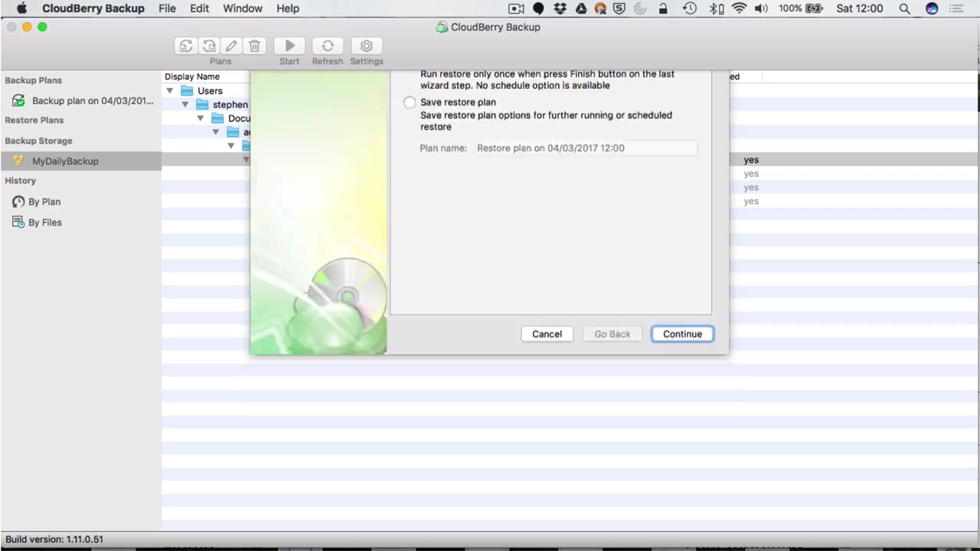The height and width of the screenshot is (551, 980).
Task: Click the pencil edit plan icon
Action: coord(231,46)
